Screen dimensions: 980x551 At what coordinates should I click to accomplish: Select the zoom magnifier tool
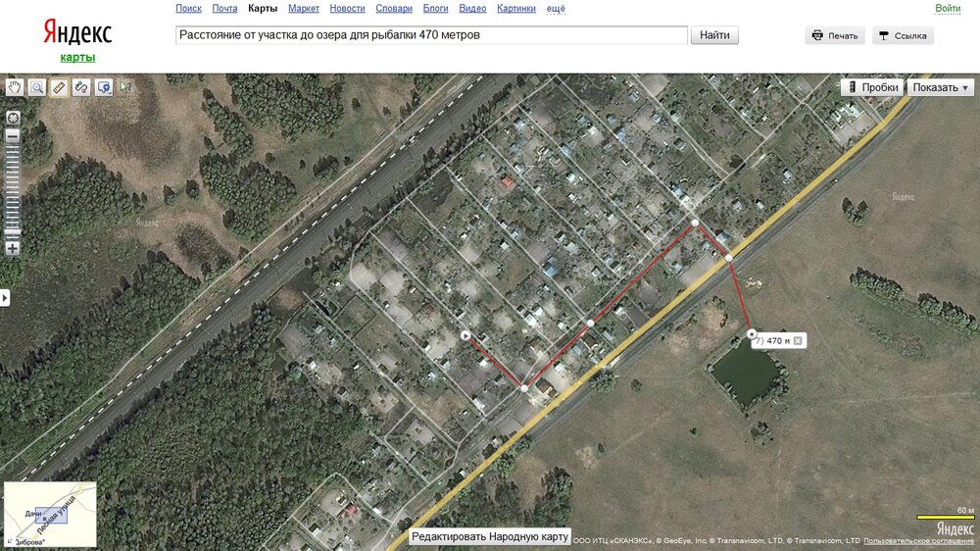[37, 87]
